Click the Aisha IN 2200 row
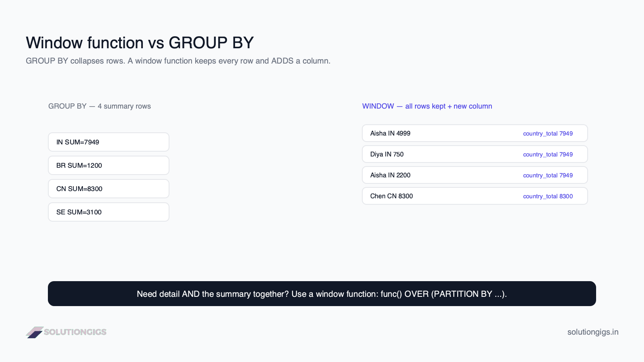Image resolution: width=644 pixels, height=362 pixels. (x=475, y=175)
